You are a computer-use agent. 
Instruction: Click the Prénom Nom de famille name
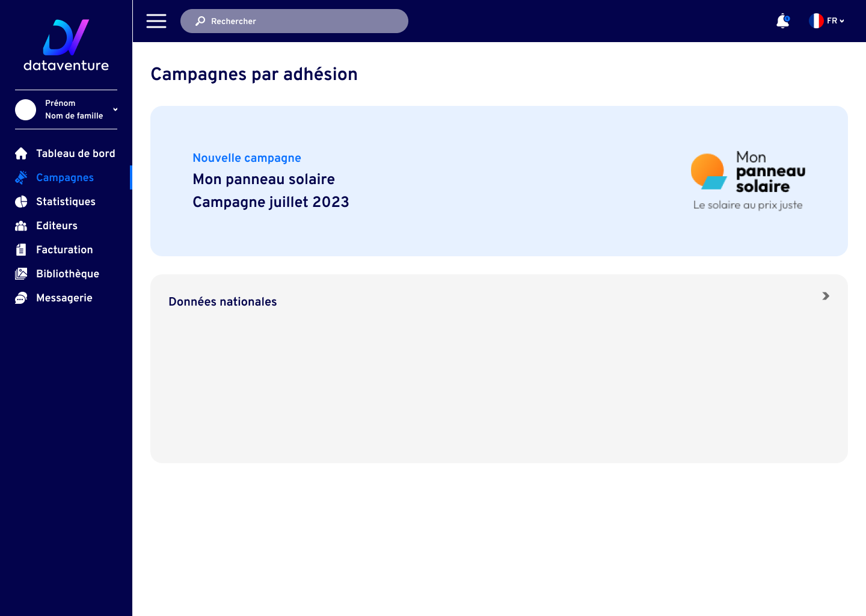click(x=74, y=109)
